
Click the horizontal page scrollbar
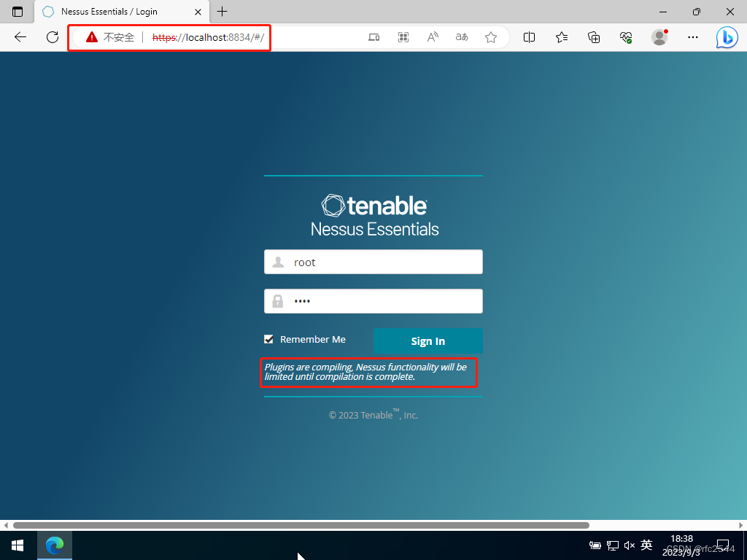click(301, 525)
